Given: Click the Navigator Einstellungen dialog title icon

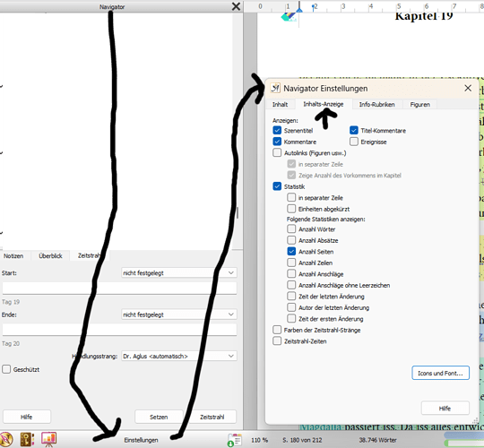Looking at the screenshot, I should pos(275,88).
